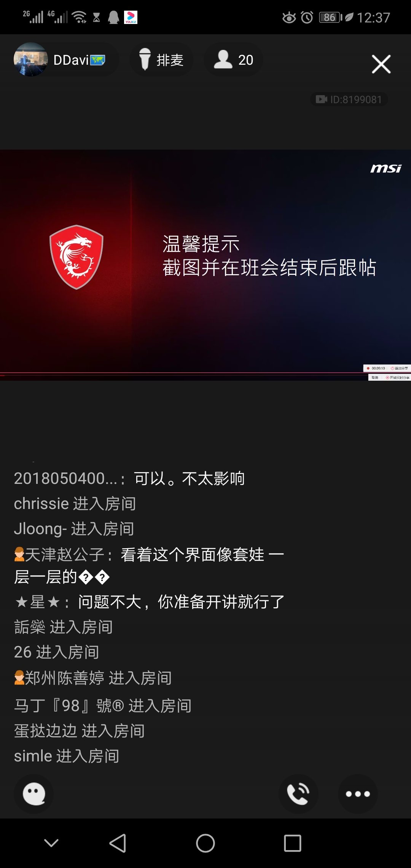Image resolution: width=411 pixels, height=868 pixels.
Task: Open host DDavi's profile avatar
Action: click(31, 60)
